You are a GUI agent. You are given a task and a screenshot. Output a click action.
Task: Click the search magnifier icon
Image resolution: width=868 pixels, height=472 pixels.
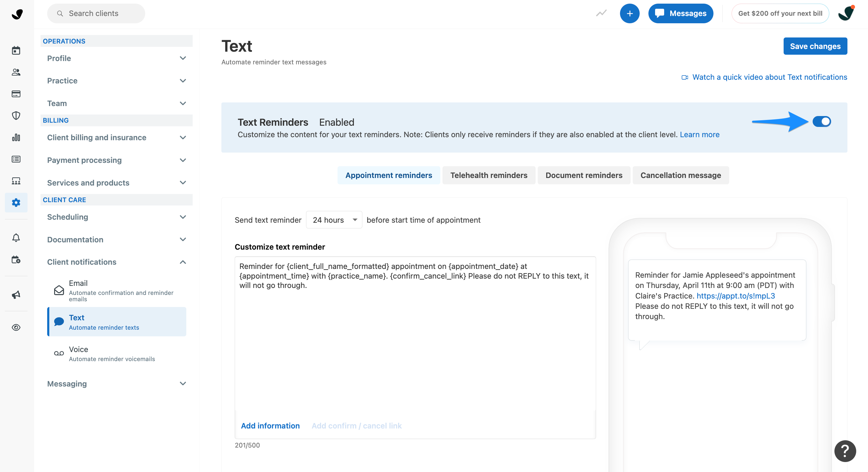tap(60, 14)
